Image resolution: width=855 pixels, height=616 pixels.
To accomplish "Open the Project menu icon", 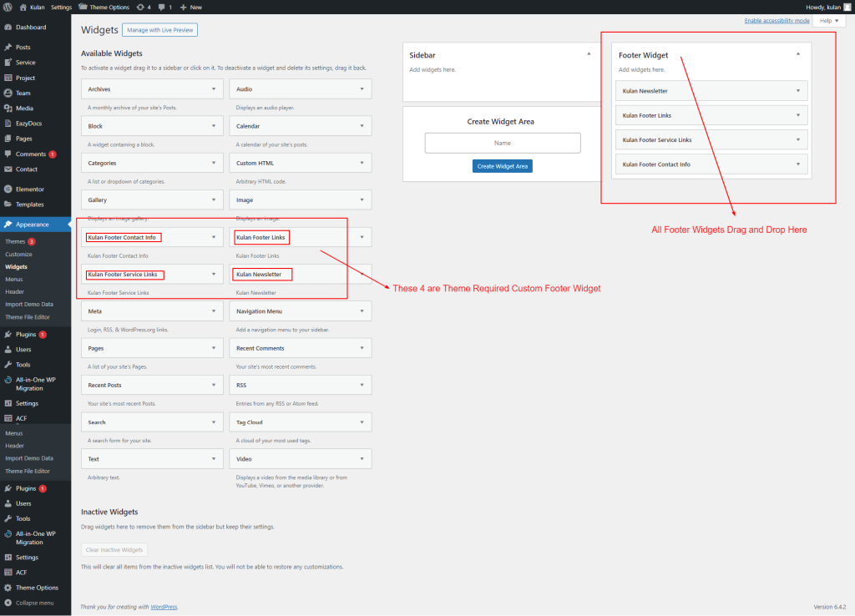I will 8,78.
